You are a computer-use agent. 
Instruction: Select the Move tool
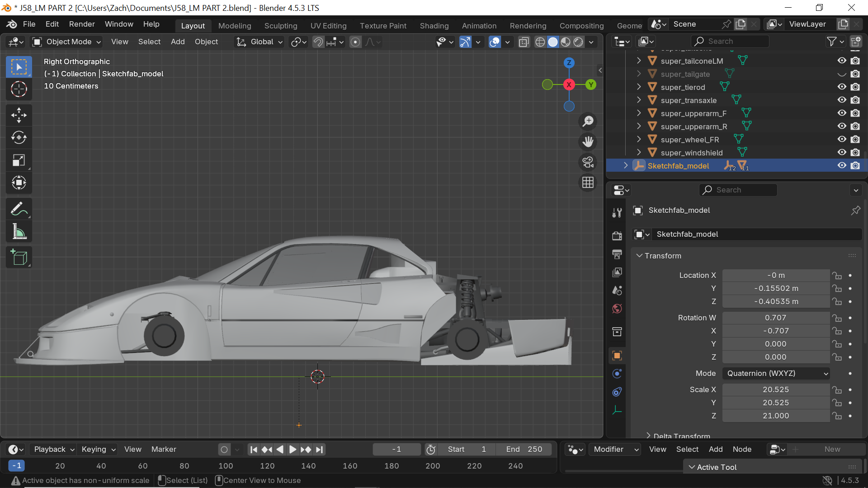(x=19, y=115)
